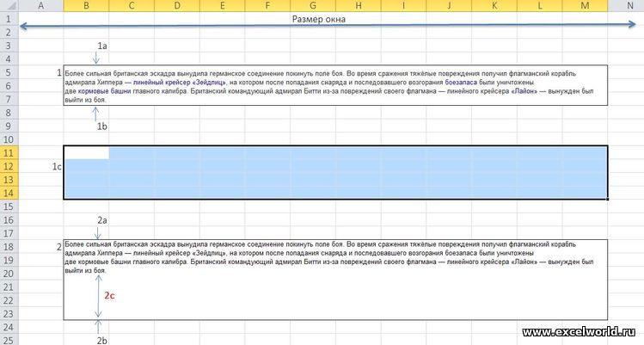
Task: Select column G header
Action: tap(313, 6)
